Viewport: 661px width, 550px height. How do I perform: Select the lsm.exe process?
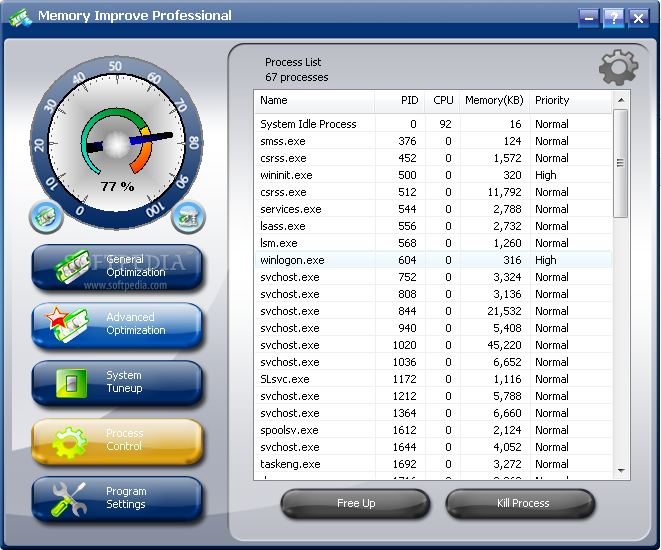[433, 243]
